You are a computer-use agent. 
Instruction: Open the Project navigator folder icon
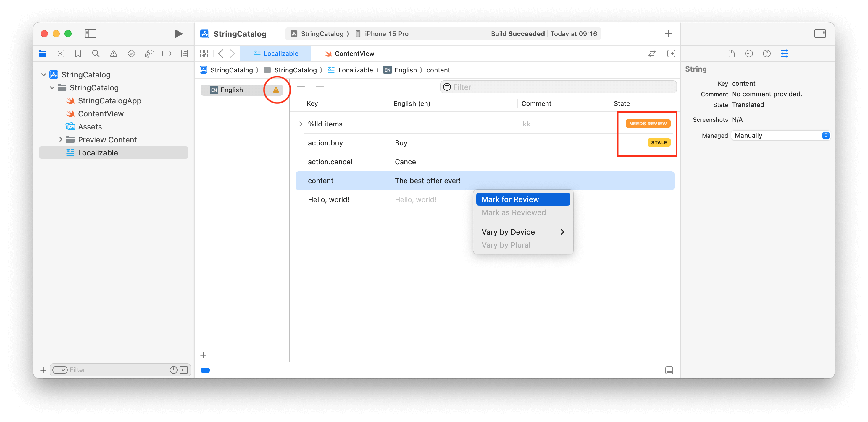[x=43, y=53]
